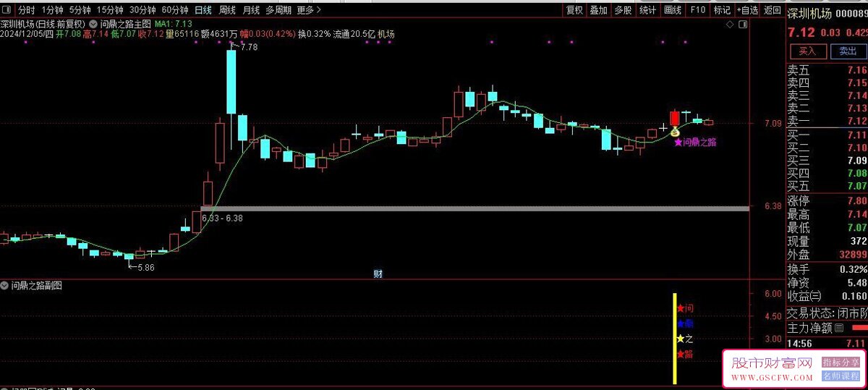The width and height of the screenshot is (868, 390).
Task: Click the 卖五 7.16 order row
Action: tap(827, 70)
